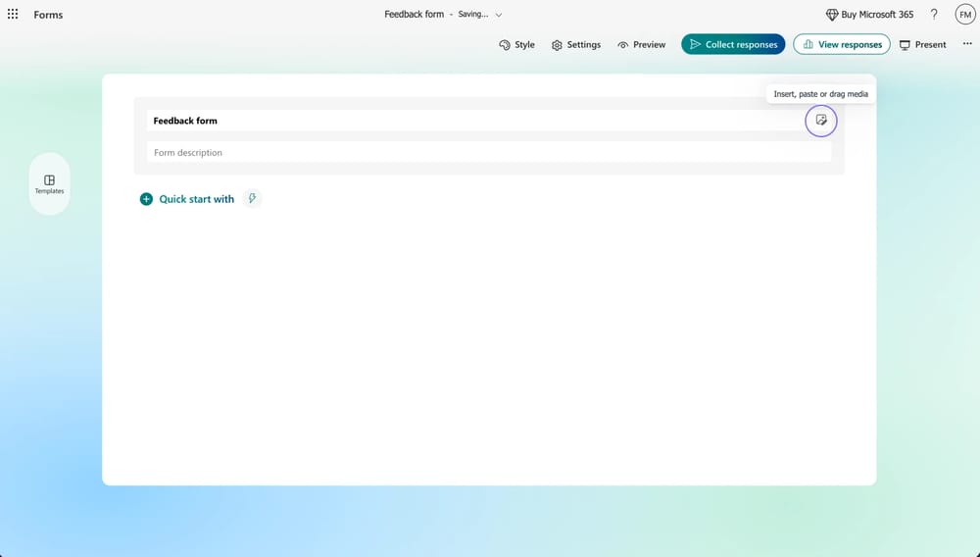
Task: Open the Templates side panel
Action: (x=50, y=183)
